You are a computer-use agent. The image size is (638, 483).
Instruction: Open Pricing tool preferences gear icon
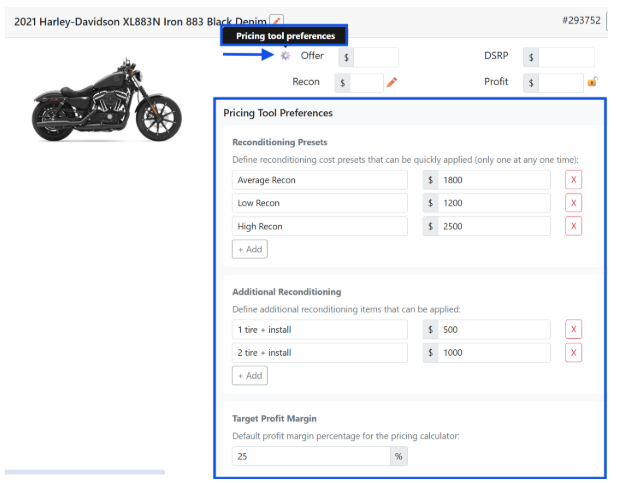(285, 56)
